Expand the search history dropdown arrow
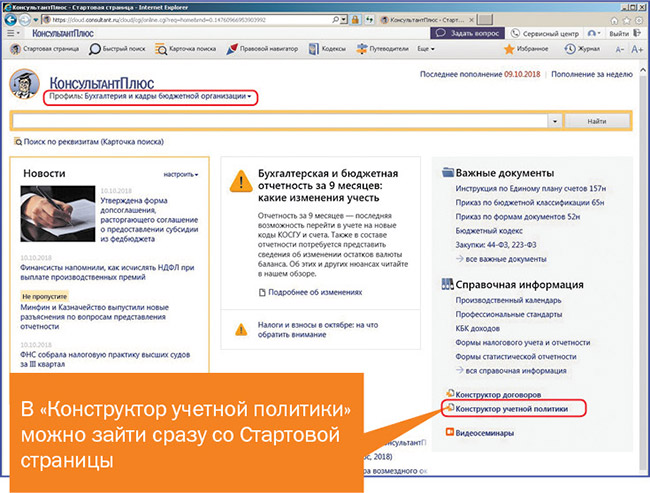This screenshot has width=650, height=493. click(x=555, y=121)
